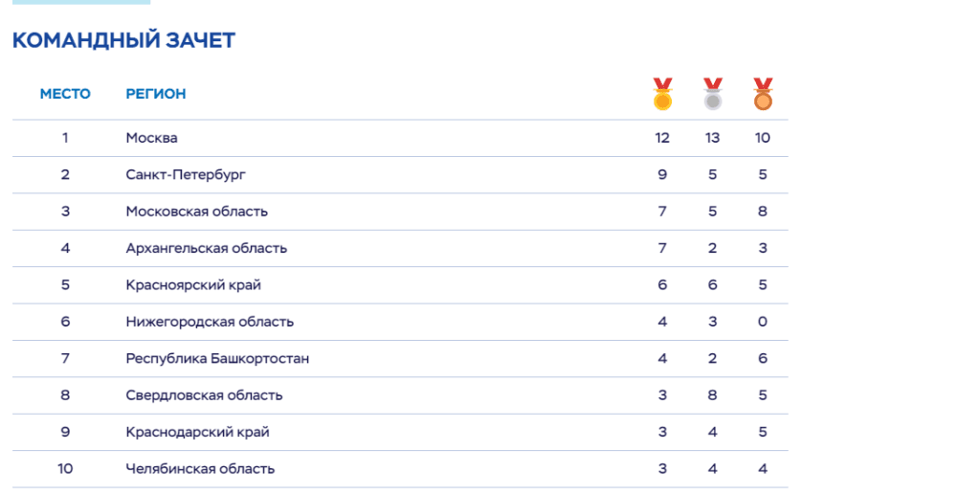980x495 pixels.
Task: Click Свердловская область region name
Action: point(204,395)
